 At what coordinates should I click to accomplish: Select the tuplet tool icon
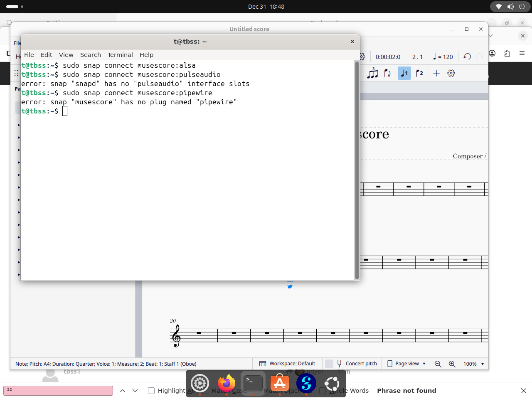point(373,73)
